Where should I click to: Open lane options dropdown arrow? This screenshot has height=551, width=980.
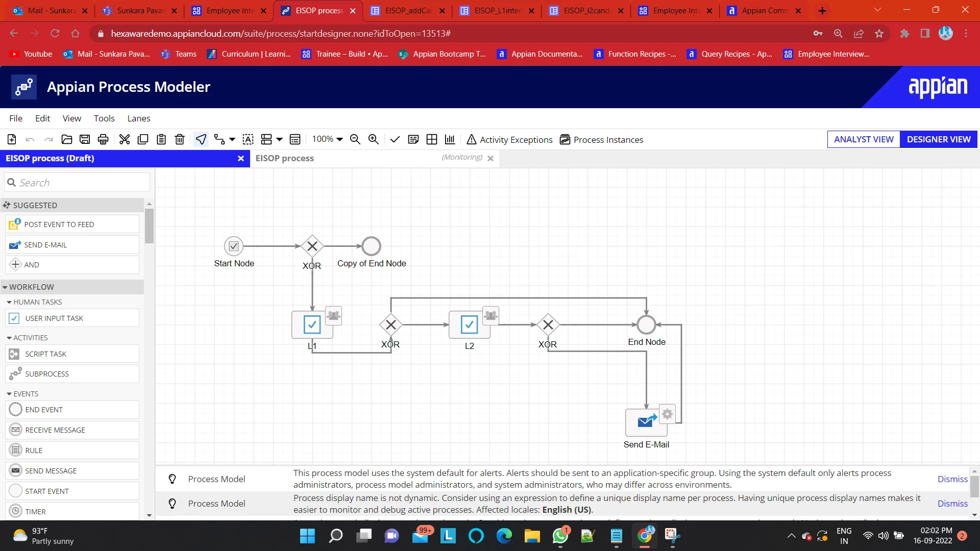coord(279,139)
